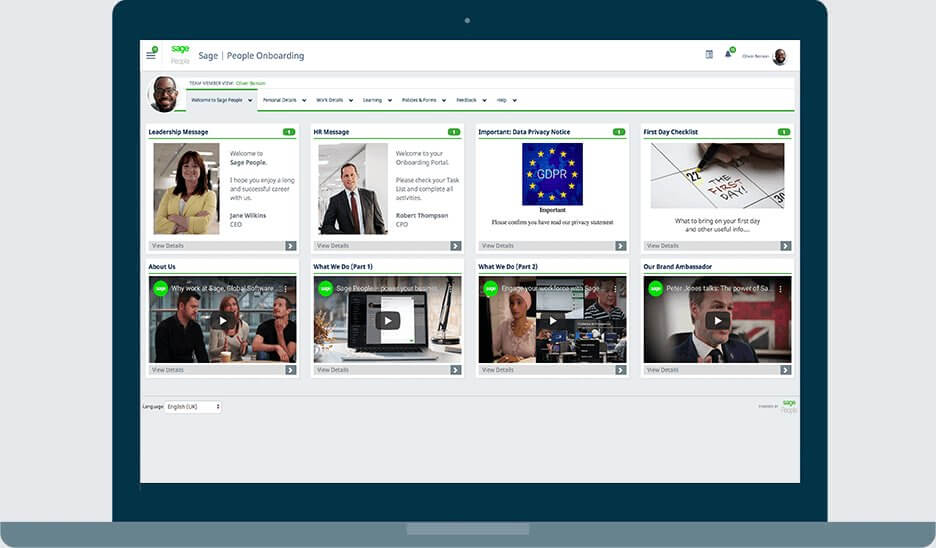This screenshot has width=936, height=548.
Task: Click View Details under About Us
Action: click(168, 370)
